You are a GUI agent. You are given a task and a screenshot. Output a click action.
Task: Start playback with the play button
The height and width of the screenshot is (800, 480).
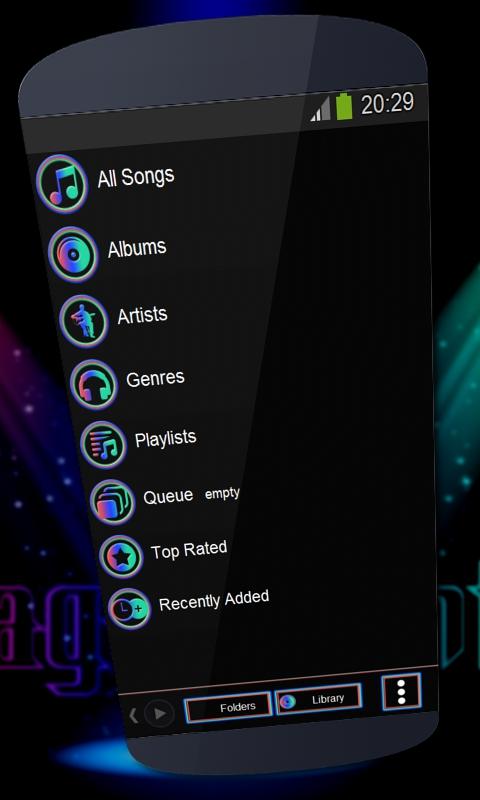(159, 713)
